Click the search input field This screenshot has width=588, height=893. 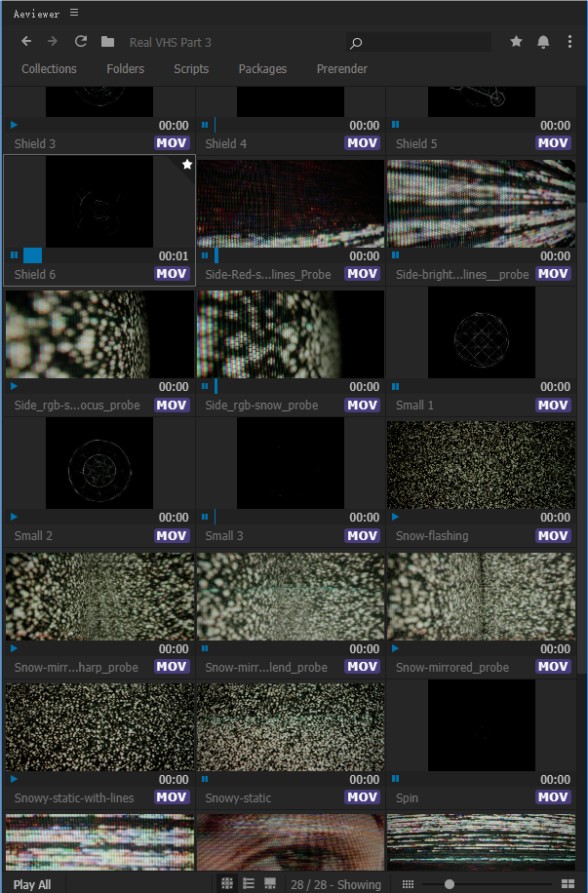(x=418, y=43)
